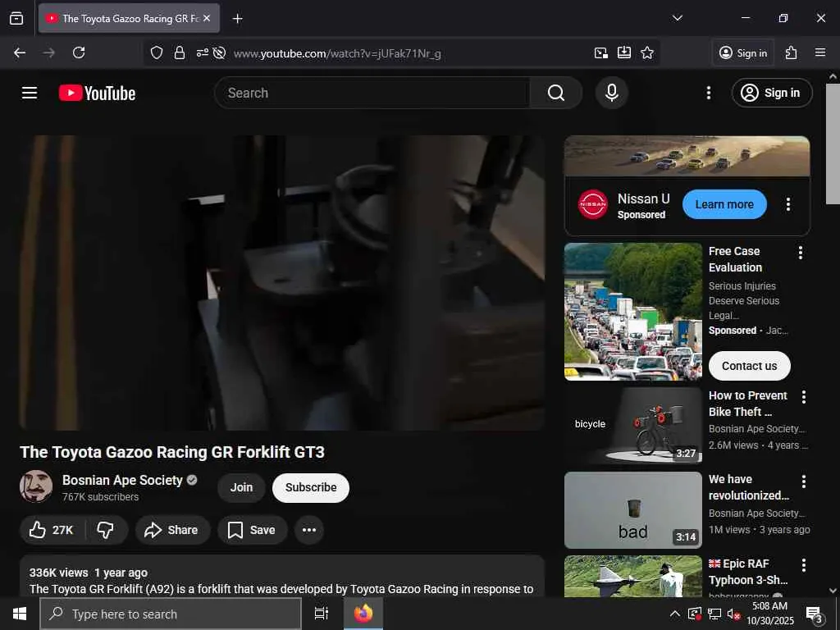Click the video player area
The width and height of the screenshot is (840, 630).
pos(282,283)
